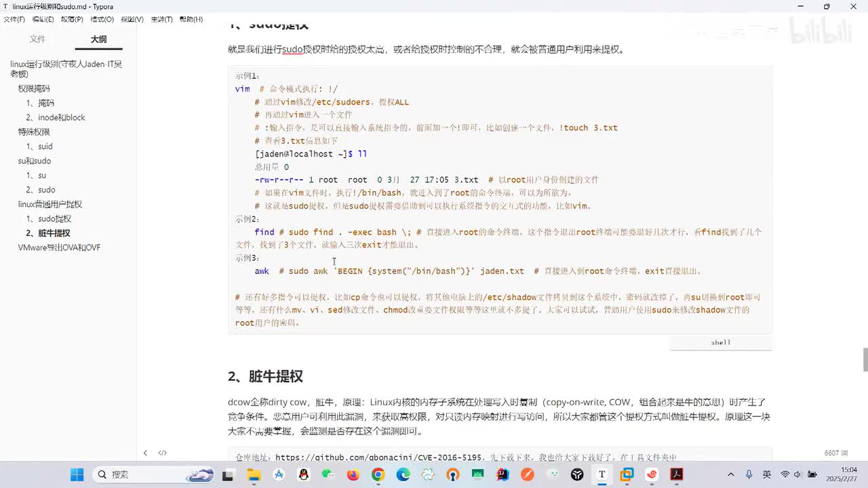This screenshot has width=868, height=488.
Task: Jump to outline heading 特殊权限
Action: (34, 132)
